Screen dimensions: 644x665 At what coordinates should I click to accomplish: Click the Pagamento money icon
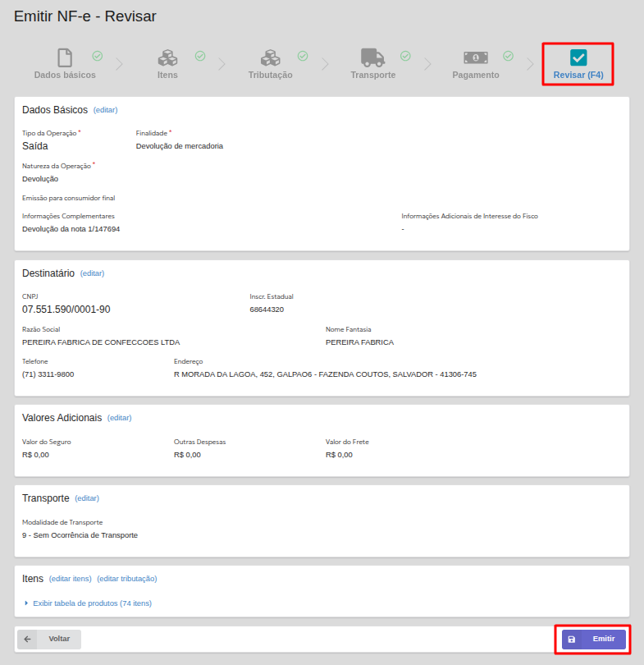click(475, 57)
